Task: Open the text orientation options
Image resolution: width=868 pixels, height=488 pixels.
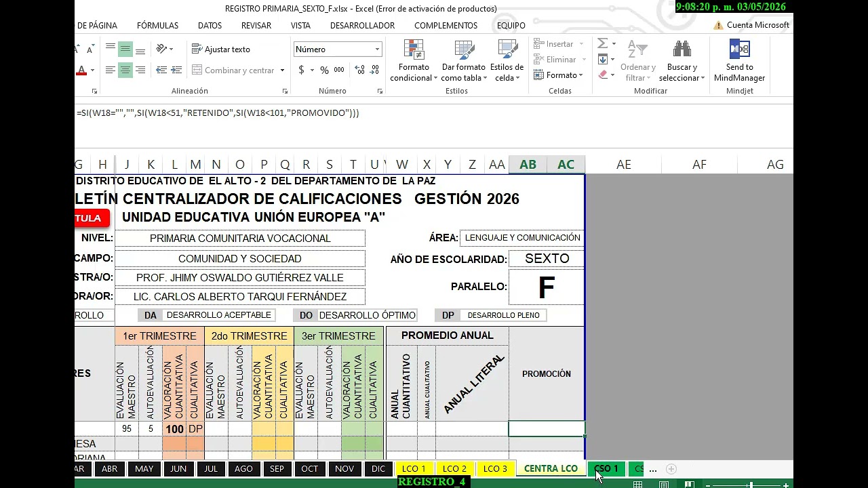Action: [x=165, y=49]
